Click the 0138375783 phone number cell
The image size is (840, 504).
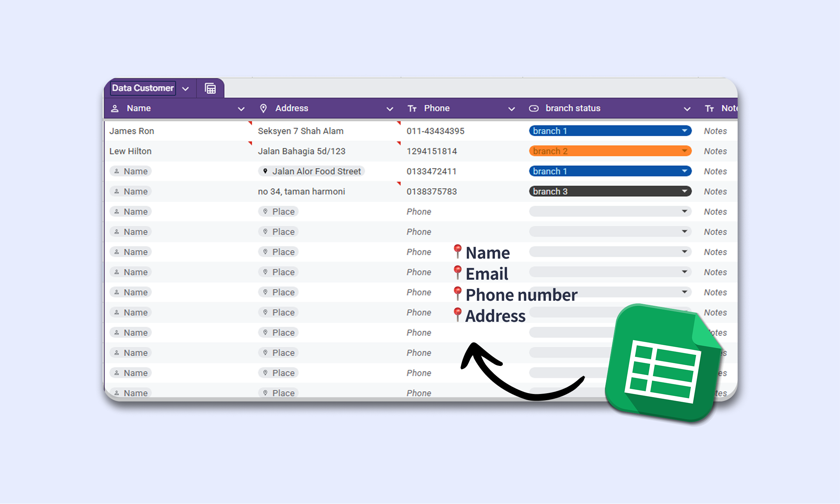(x=431, y=192)
